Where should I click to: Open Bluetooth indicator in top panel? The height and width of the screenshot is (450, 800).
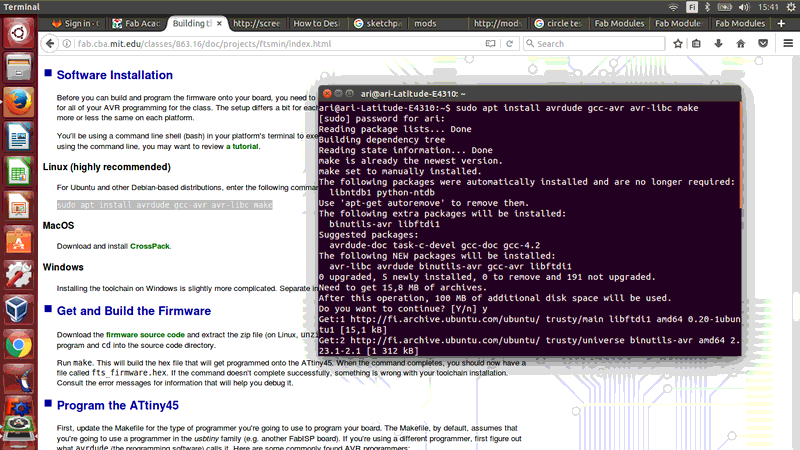point(707,7)
